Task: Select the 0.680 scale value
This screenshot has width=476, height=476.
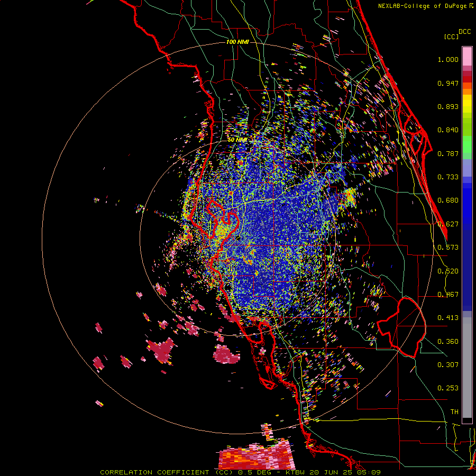Action: (448, 200)
